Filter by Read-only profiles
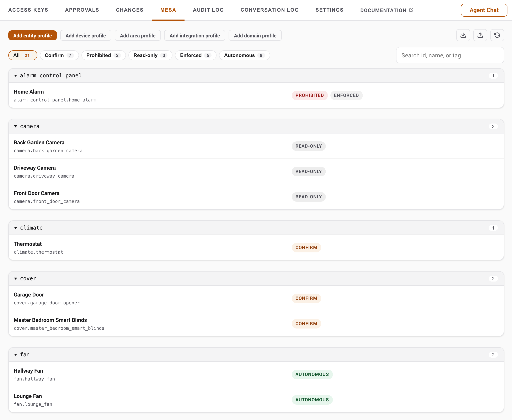This screenshot has height=420, width=512. [150, 55]
